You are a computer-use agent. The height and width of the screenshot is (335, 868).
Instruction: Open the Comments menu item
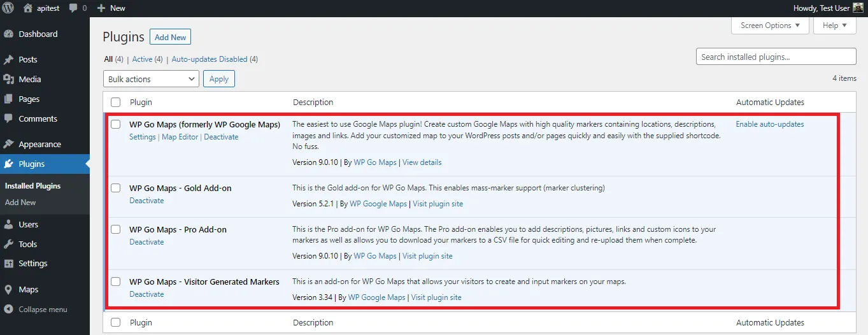point(38,119)
